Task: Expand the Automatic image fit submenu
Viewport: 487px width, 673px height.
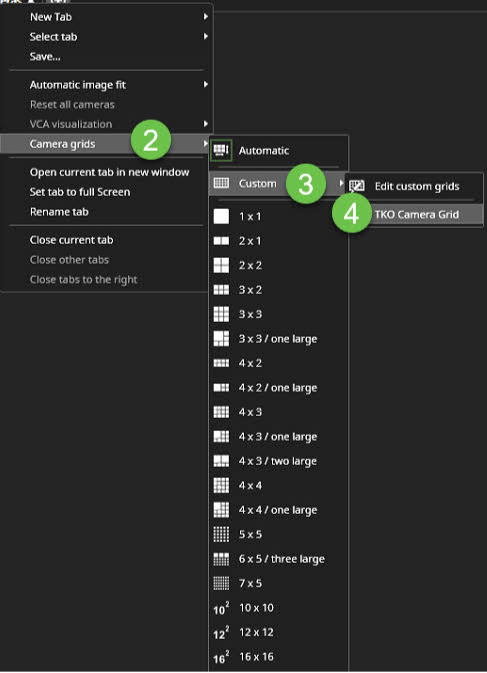Action: pyautogui.click(x=206, y=85)
